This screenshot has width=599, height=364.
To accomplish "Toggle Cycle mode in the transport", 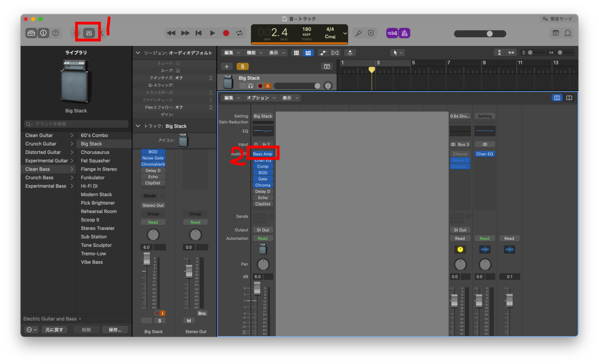I will point(240,33).
